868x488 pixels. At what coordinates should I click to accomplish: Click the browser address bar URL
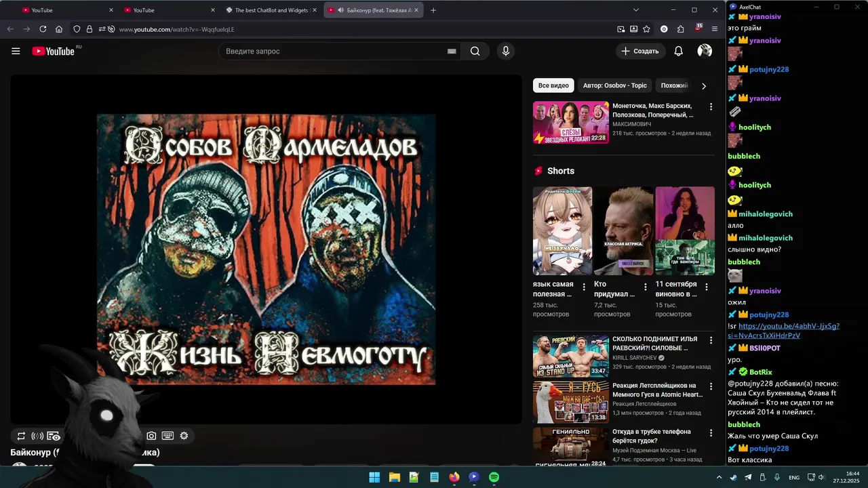coord(177,29)
